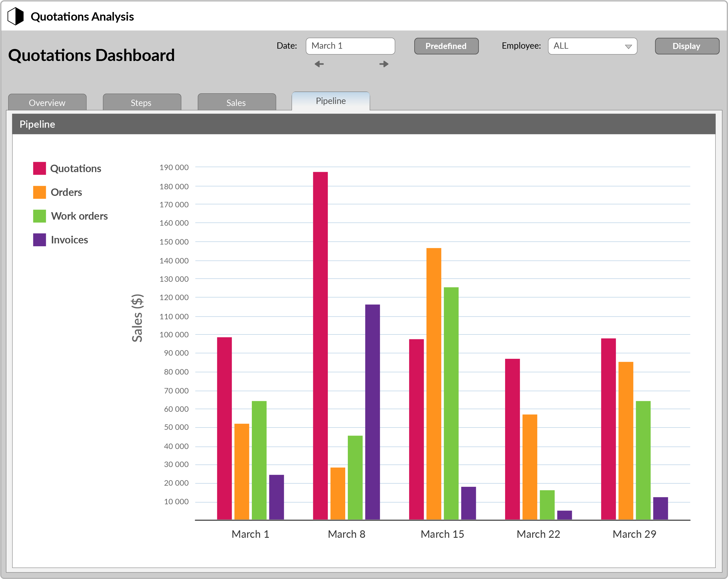Go to previous date with left arrow
Screen dimensions: 728x579
(x=319, y=64)
